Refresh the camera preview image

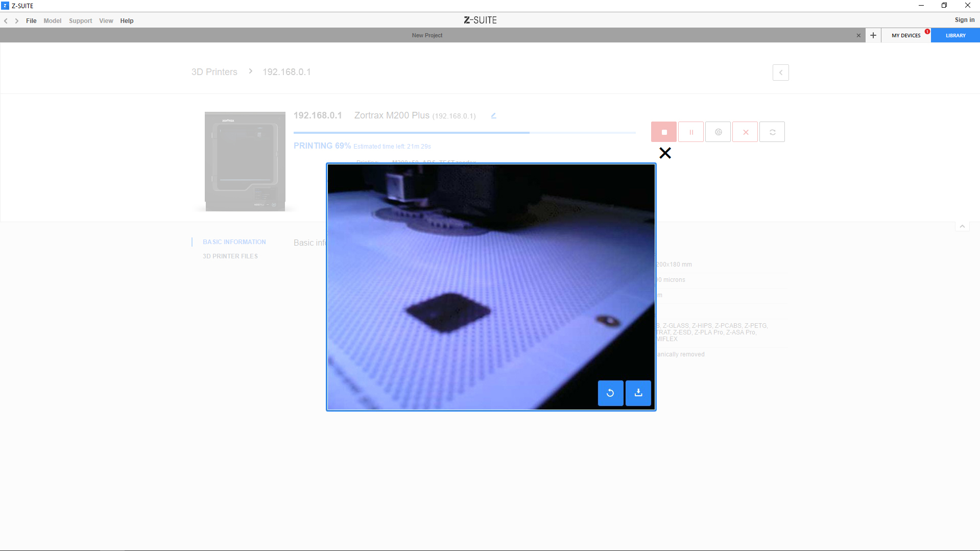(x=610, y=393)
